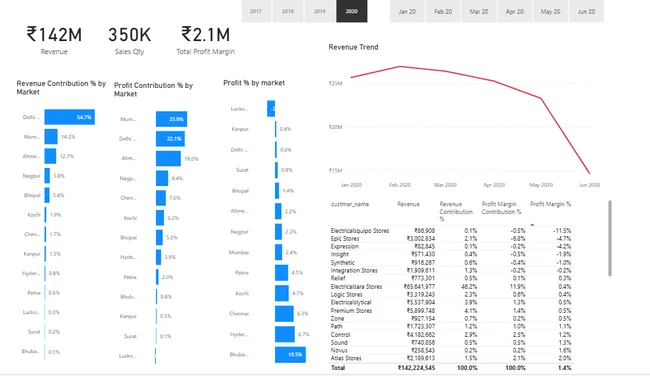Click the 350K Sales Qty card

pos(129,40)
